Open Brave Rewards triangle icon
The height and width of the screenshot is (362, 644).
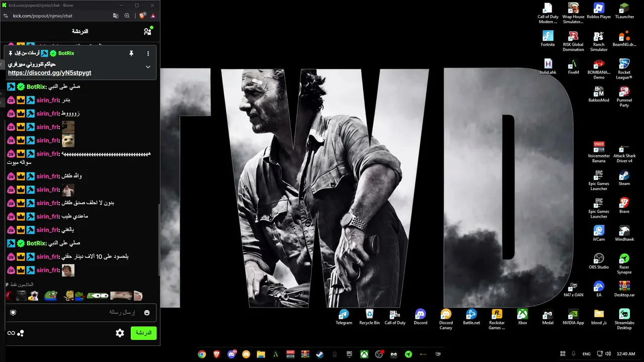point(153,16)
